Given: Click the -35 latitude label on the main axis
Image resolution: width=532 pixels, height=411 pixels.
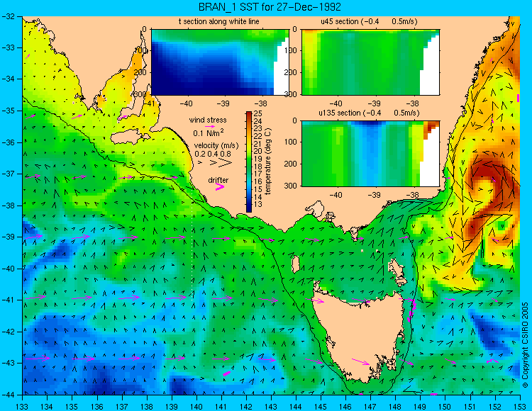Looking at the screenshot, I should point(8,111).
